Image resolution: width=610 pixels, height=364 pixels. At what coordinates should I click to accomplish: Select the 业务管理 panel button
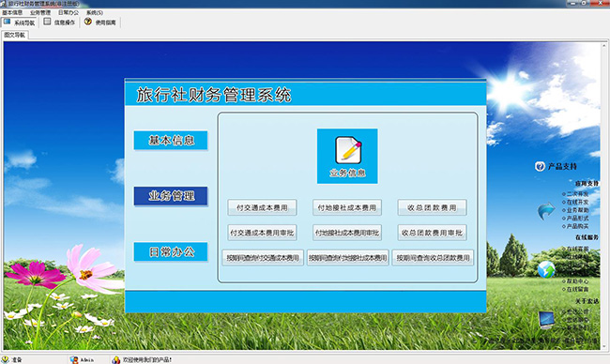click(171, 196)
